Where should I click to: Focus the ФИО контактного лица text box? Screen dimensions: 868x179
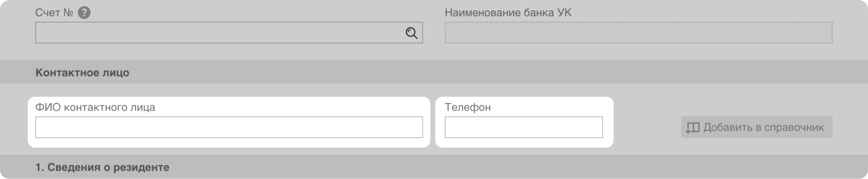[x=229, y=127]
